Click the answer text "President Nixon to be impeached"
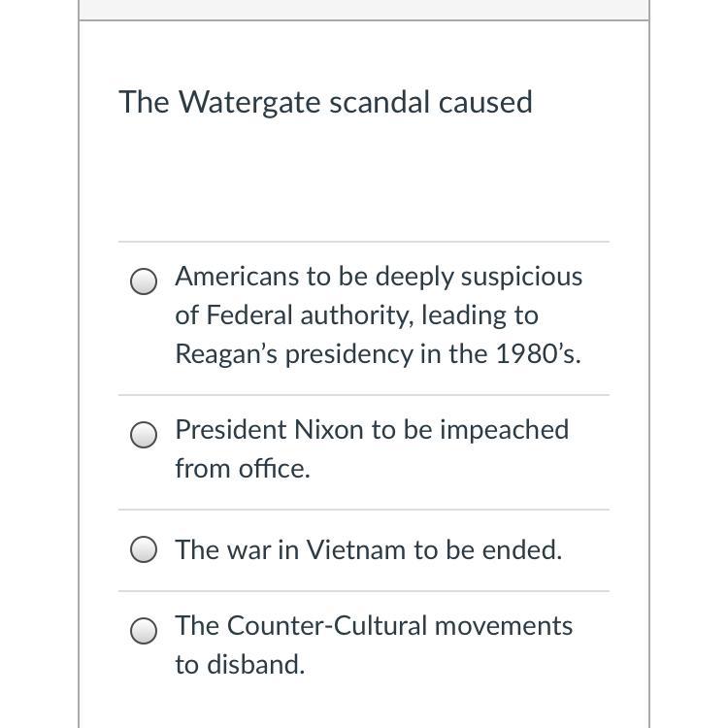 tap(372, 430)
